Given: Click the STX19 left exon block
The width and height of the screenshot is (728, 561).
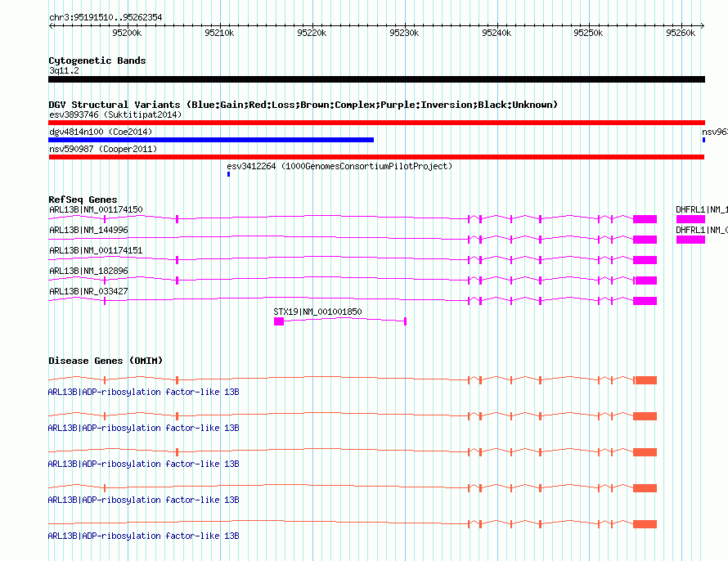Looking at the screenshot, I should click(x=279, y=321).
